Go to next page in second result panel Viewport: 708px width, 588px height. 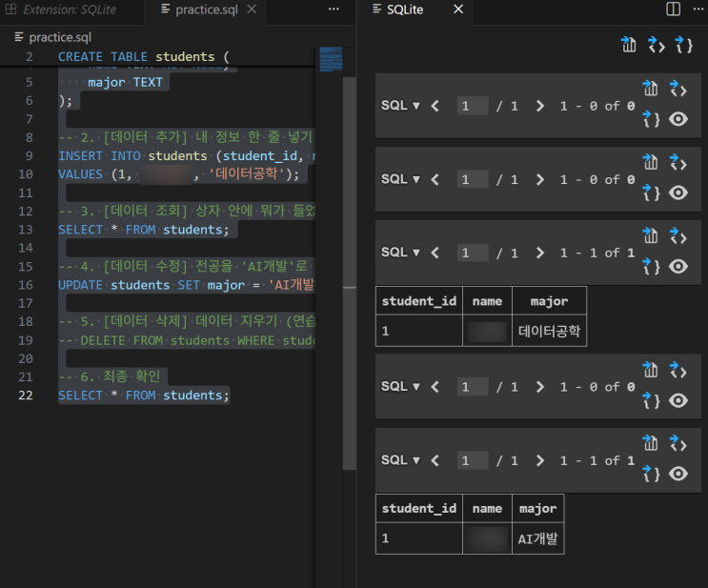[x=540, y=179]
